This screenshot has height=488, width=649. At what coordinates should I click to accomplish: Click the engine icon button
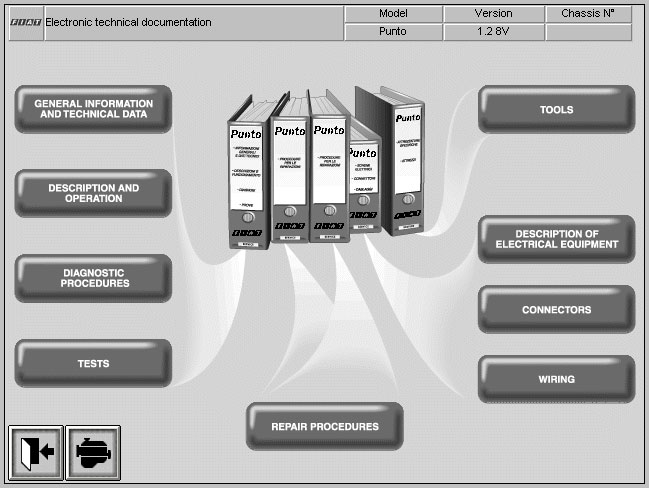click(93, 452)
